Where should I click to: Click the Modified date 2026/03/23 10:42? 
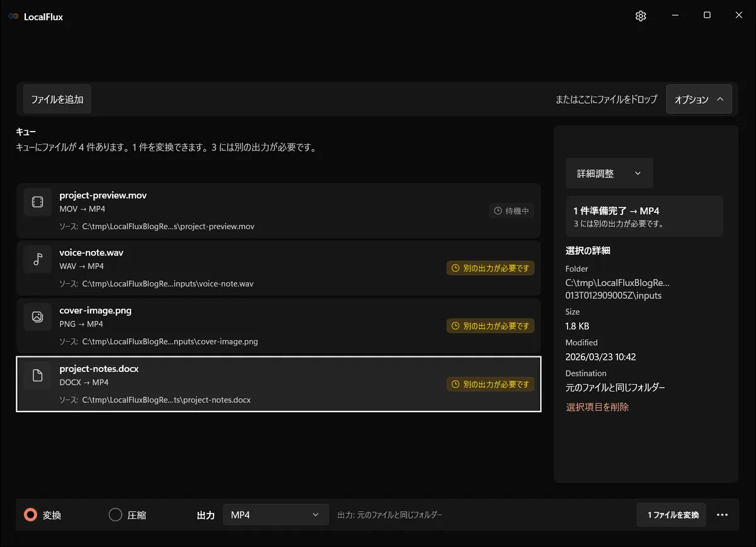click(601, 357)
